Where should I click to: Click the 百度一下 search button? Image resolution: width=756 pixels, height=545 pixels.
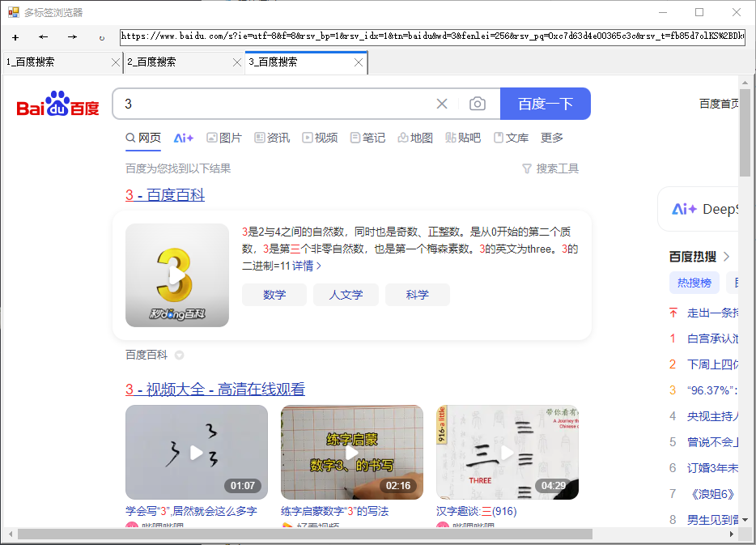[546, 104]
